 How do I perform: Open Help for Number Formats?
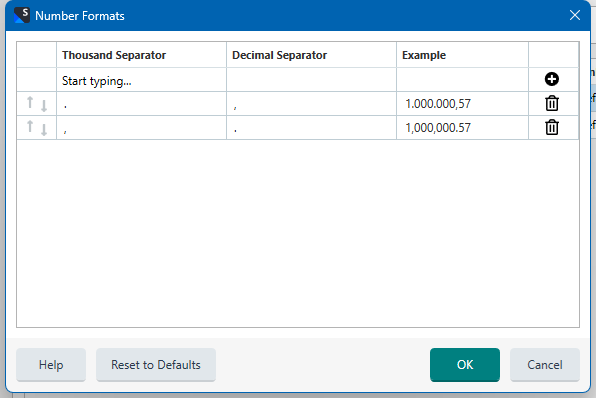click(x=51, y=365)
